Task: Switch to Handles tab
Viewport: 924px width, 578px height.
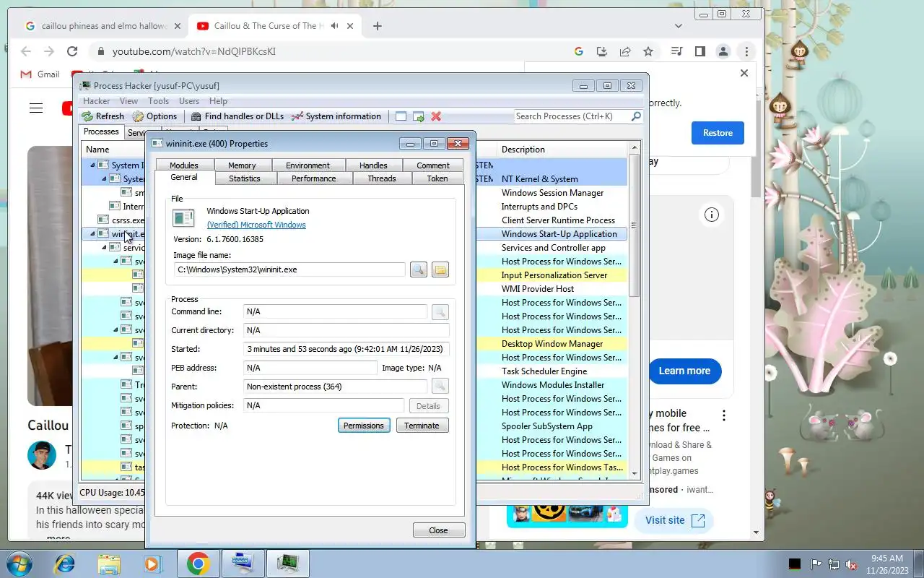Action: (373, 165)
